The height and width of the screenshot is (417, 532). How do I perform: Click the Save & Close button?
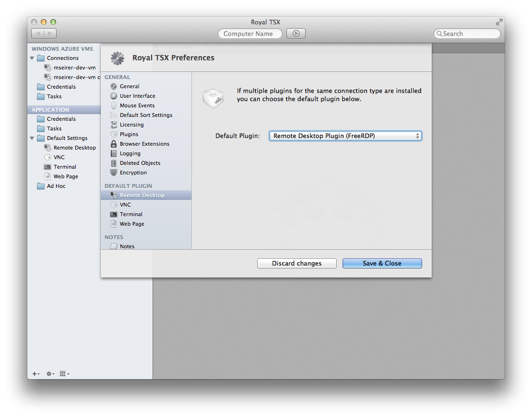(x=382, y=264)
